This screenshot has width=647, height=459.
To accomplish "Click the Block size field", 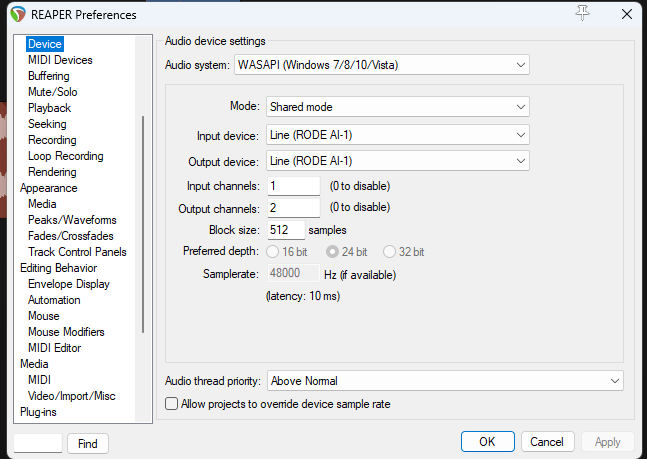I will (286, 230).
